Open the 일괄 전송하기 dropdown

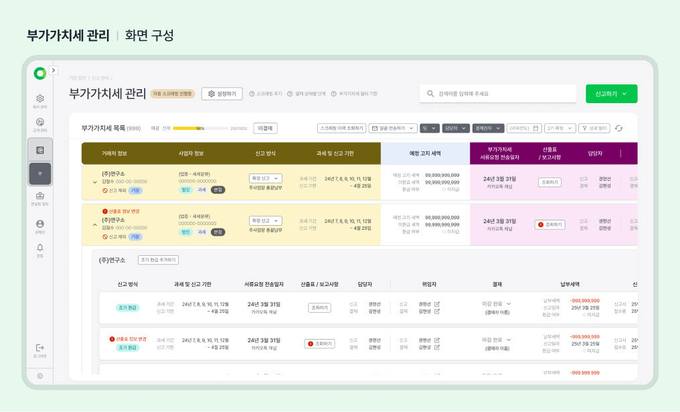(393, 128)
